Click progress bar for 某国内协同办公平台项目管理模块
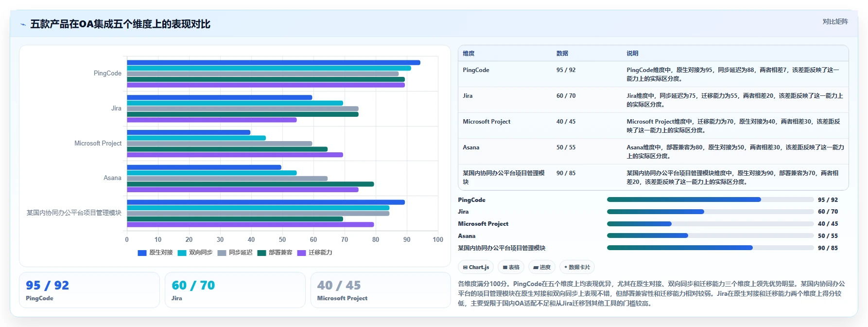Screen dimensions: 868x327 point(710,248)
